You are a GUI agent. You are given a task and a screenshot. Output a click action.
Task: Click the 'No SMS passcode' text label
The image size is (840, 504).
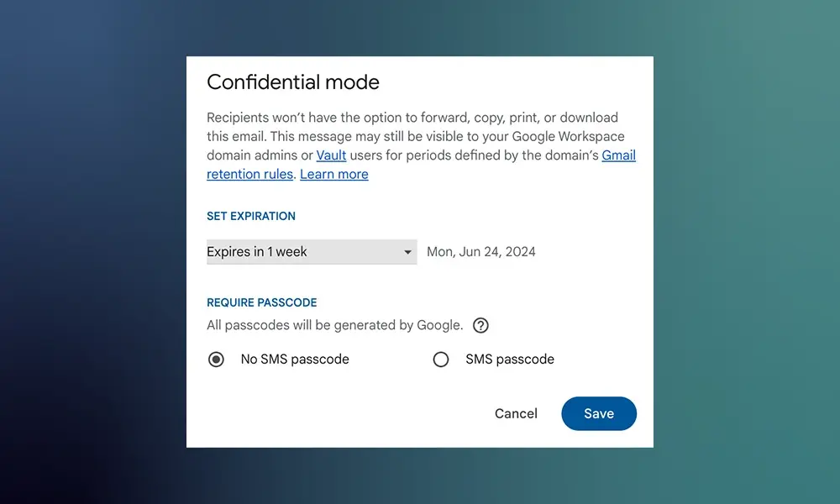click(x=294, y=360)
